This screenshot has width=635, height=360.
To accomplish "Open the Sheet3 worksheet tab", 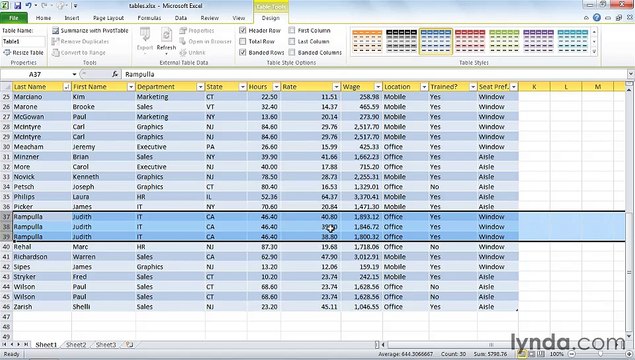I will tap(106, 345).
